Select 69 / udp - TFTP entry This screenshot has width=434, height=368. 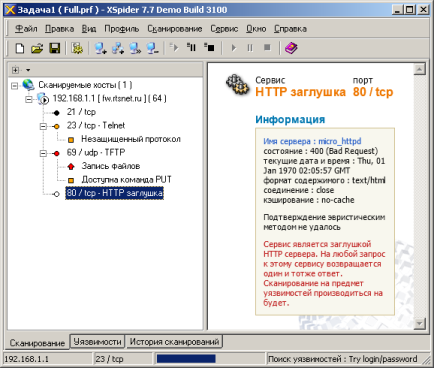pos(96,153)
